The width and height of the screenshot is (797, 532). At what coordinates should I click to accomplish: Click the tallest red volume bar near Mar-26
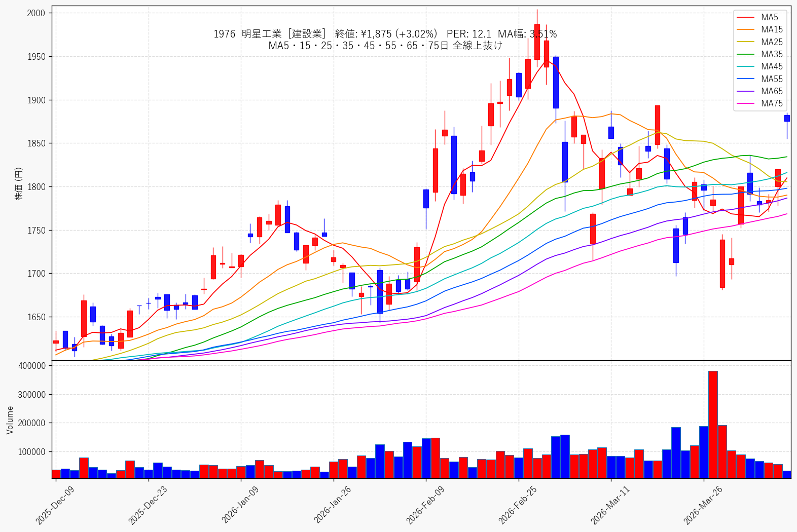click(x=713, y=425)
